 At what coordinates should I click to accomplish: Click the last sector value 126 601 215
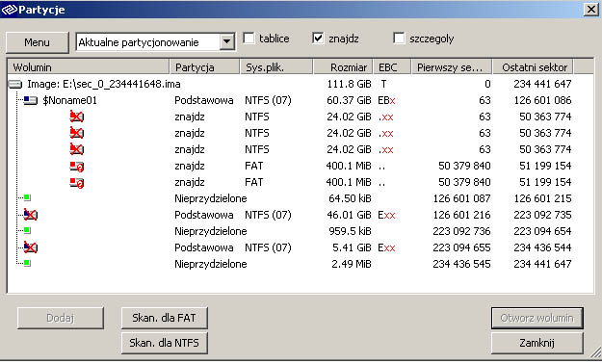[542, 198]
